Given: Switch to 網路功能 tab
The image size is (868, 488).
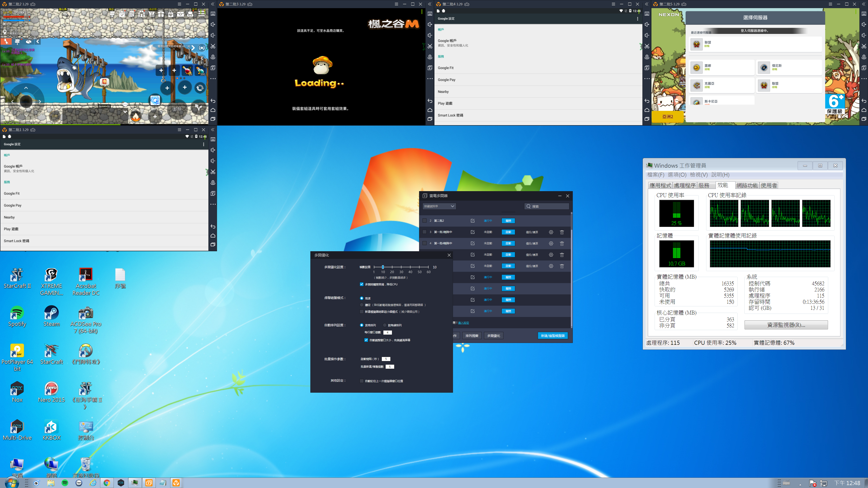Looking at the screenshot, I should tap(747, 185).
